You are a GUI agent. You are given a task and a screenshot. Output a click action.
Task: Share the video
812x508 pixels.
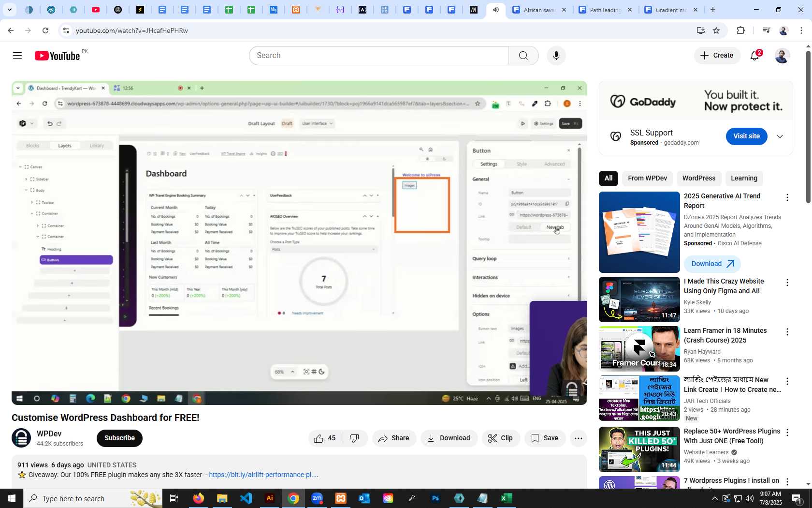click(x=394, y=438)
